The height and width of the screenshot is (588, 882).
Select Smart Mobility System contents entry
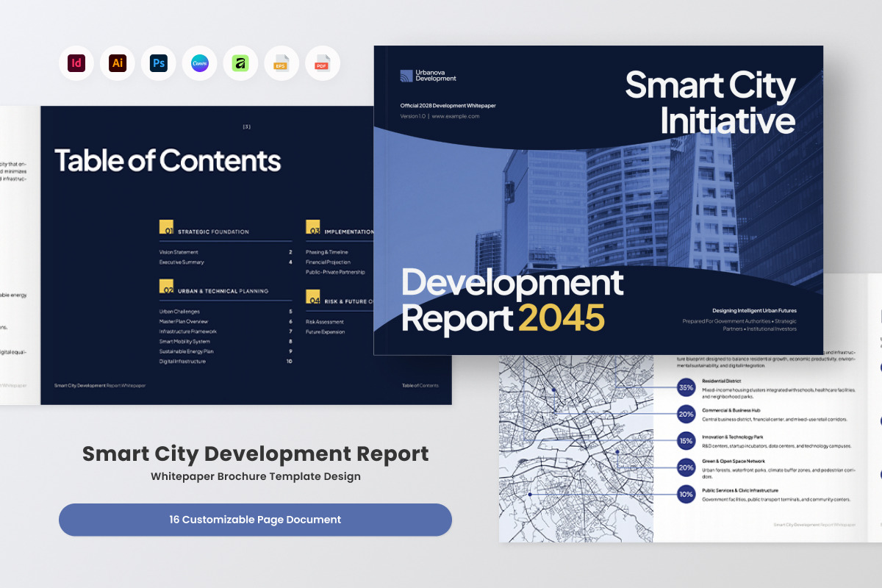tap(184, 341)
